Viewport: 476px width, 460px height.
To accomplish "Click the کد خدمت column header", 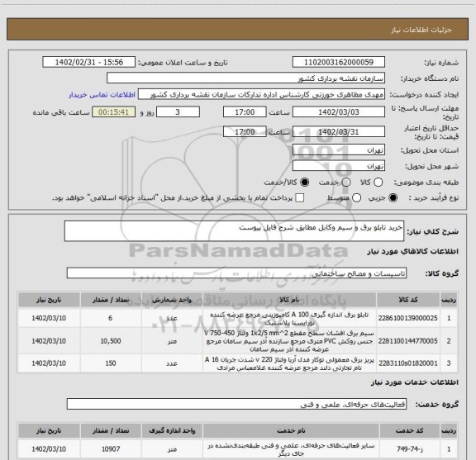I will point(410,430).
